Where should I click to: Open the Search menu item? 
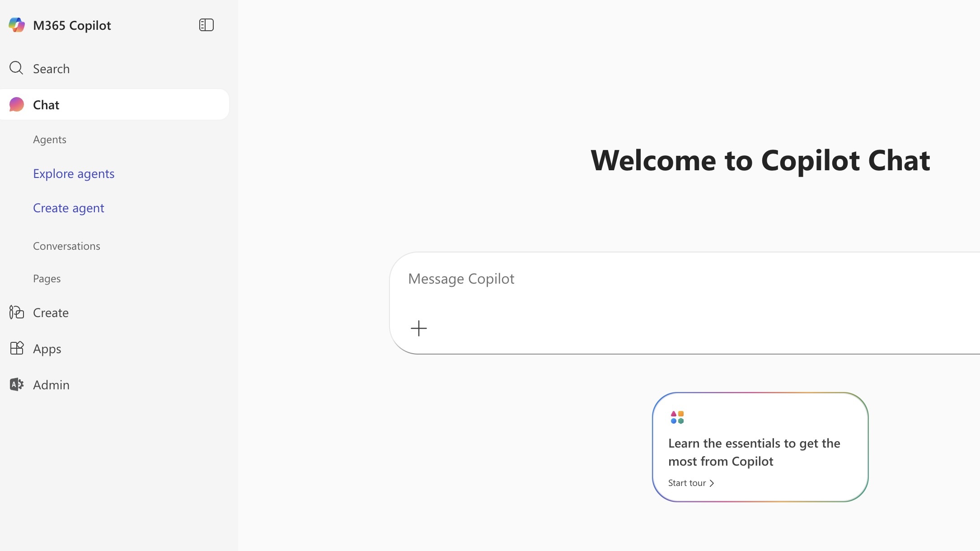51,69
